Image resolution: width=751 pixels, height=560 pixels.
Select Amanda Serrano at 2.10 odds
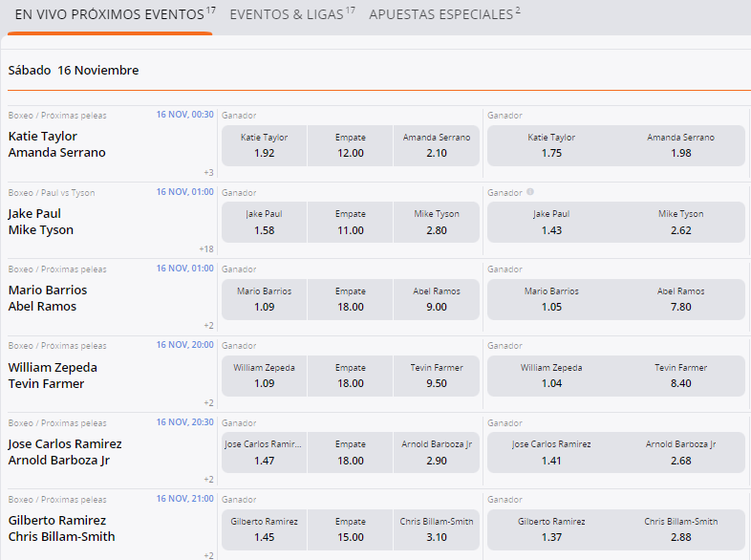pyautogui.click(x=436, y=144)
